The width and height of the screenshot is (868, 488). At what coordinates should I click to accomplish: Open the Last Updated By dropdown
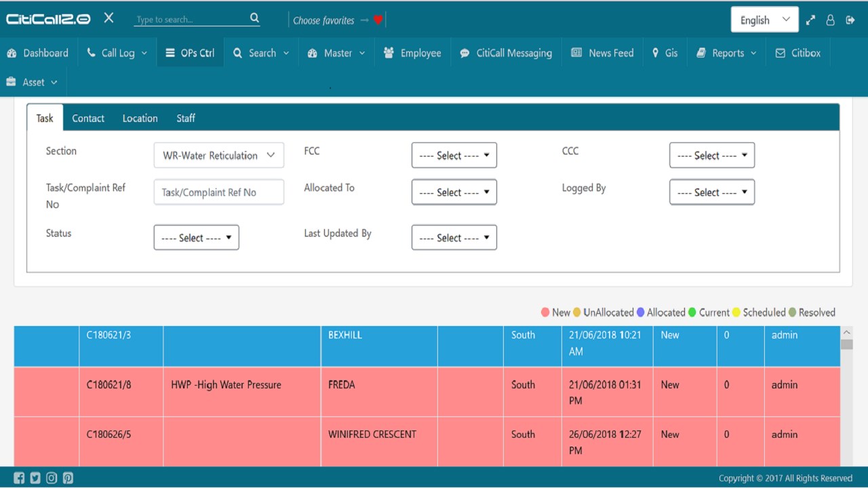pyautogui.click(x=454, y=237)
